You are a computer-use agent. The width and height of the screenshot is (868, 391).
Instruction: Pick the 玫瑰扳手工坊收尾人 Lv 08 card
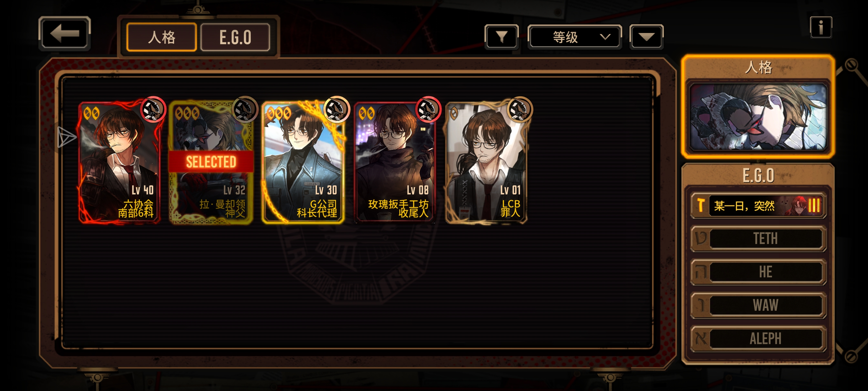click(x=395, y=162)
